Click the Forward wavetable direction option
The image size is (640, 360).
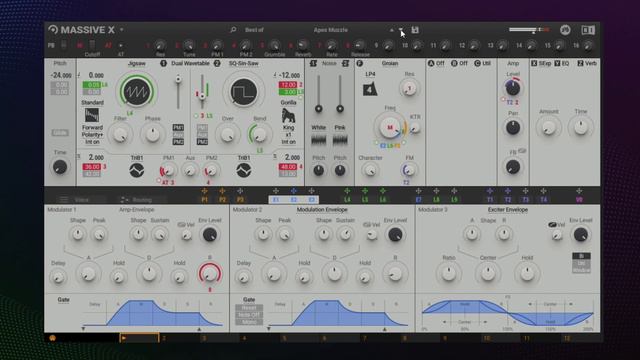[92, 127]
